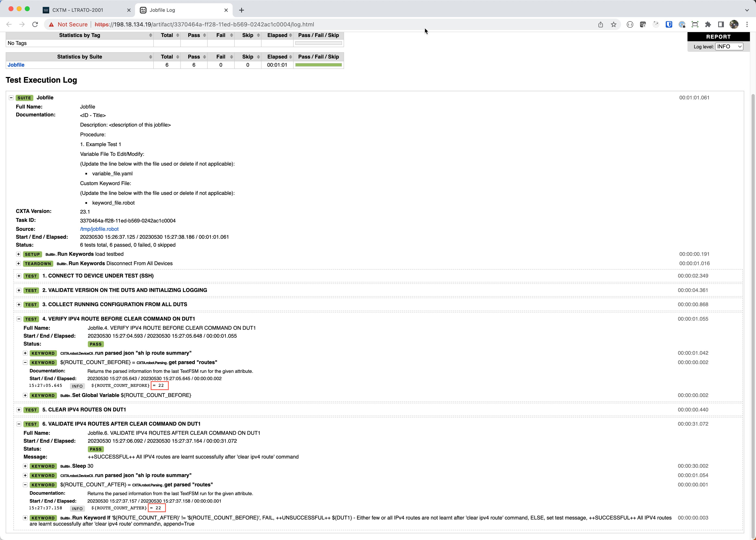
Task: Open a new browser tab
Action: point(242,10)
